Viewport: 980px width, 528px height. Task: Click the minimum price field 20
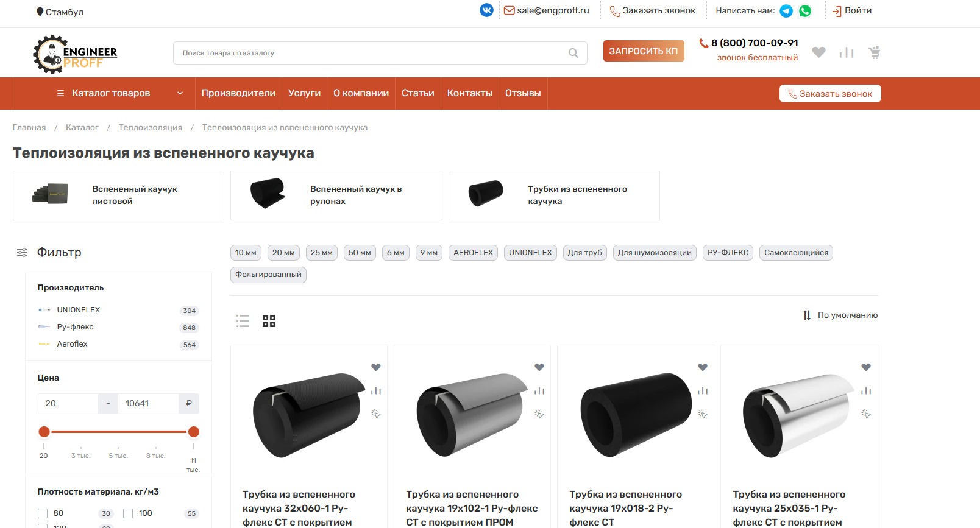[x=68, y=403]
